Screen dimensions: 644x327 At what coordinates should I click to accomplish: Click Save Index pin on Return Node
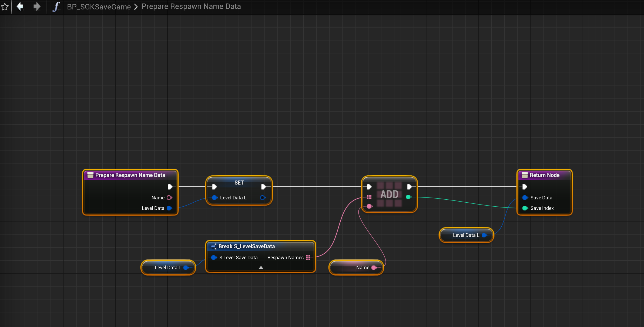(525, 208)
